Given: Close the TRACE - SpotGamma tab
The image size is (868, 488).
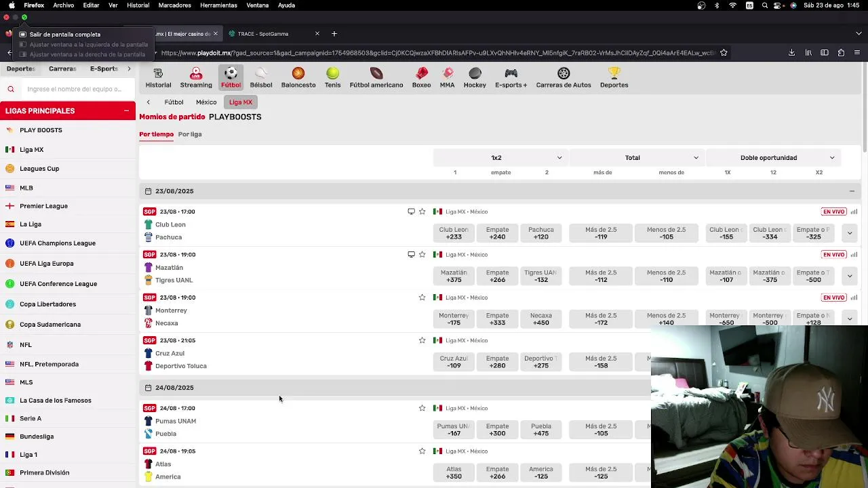Looking at the screenshot, I should [317, 34].
